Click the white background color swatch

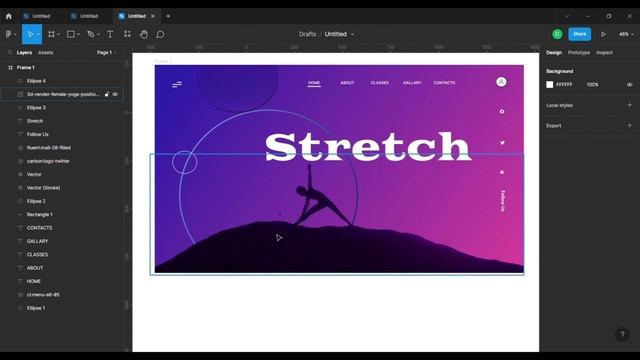(550, 84)
